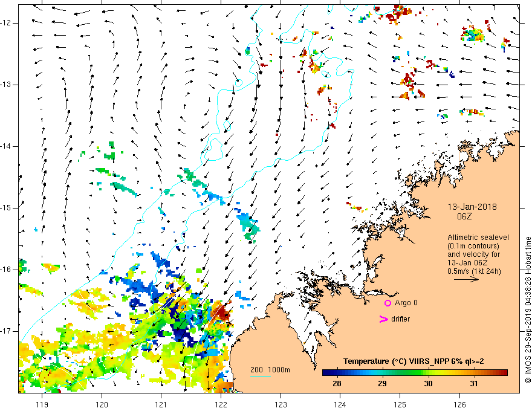Viewport: 532px width, 411px height.
Task: Click the longitude axis label 123
Action: tap(281, 404)
